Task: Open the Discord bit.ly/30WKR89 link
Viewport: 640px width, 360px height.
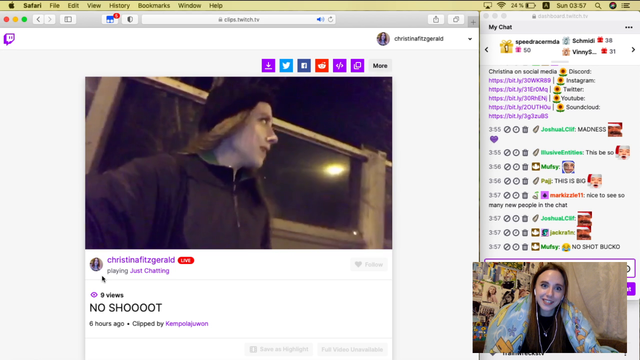Action: click(520, 80)
